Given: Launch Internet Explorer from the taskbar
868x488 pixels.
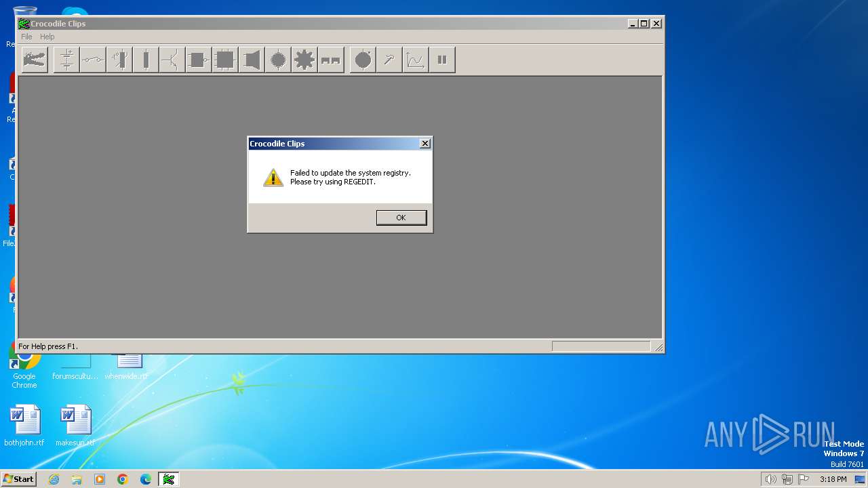Looking at the screenshot, I should (54, 479).
